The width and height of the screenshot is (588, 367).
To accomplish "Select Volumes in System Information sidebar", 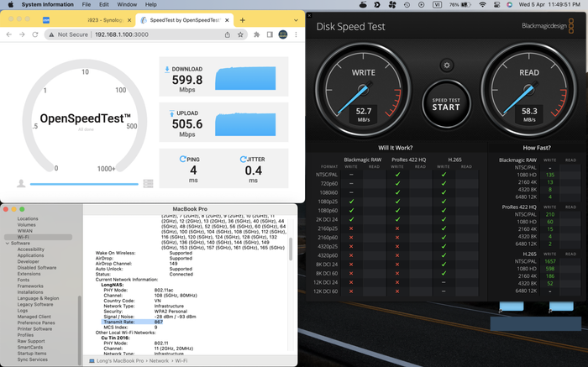I will tap(27, 225).
